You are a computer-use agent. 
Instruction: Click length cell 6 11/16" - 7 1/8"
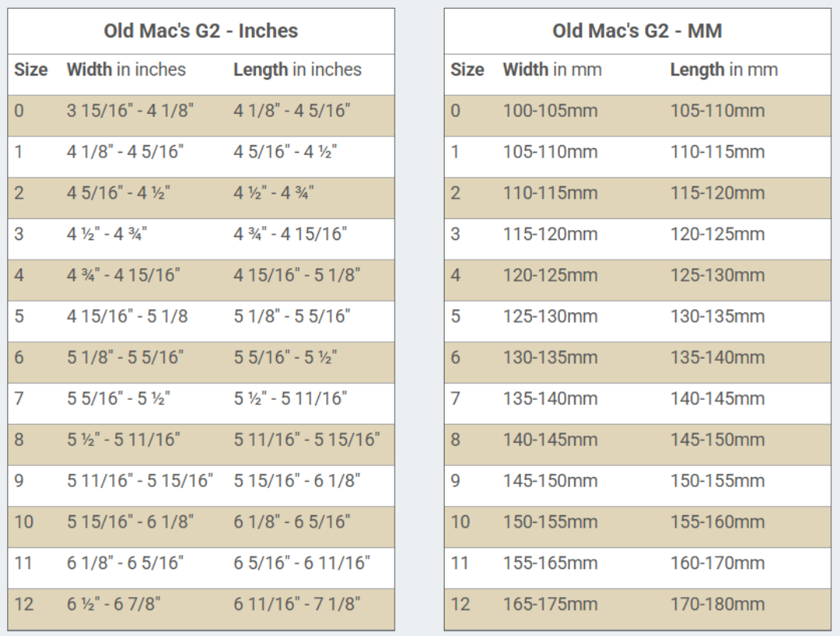298,604
